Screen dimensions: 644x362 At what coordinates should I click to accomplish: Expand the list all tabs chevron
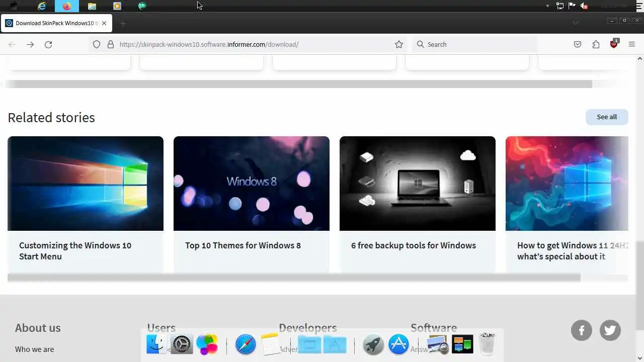(x=576, y=23)
